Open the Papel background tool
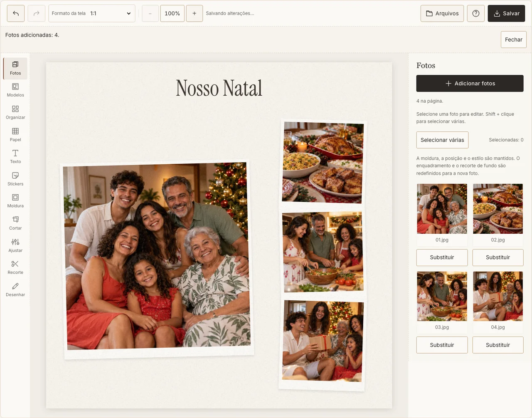 (15, 135)
